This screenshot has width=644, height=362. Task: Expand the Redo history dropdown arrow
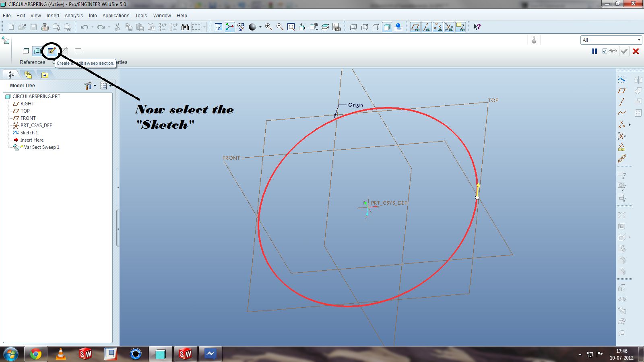109,27
